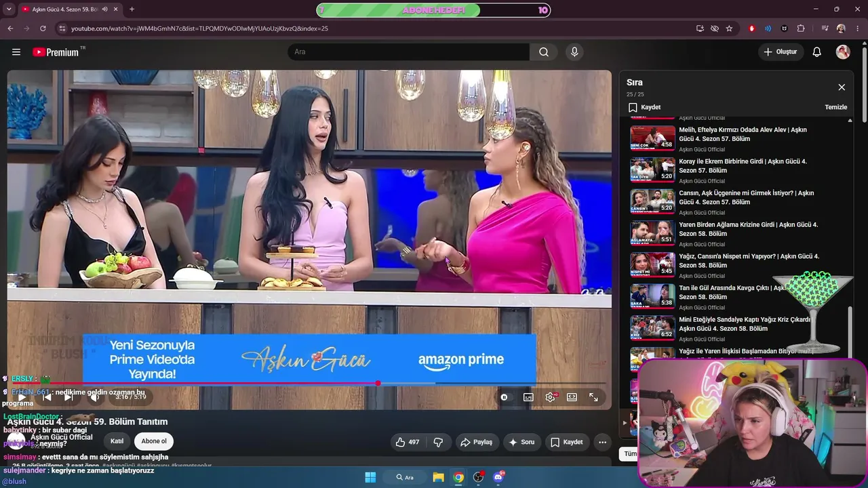Mute the video player volume
Screen dimensions: 868x488
tap(95, 397)
